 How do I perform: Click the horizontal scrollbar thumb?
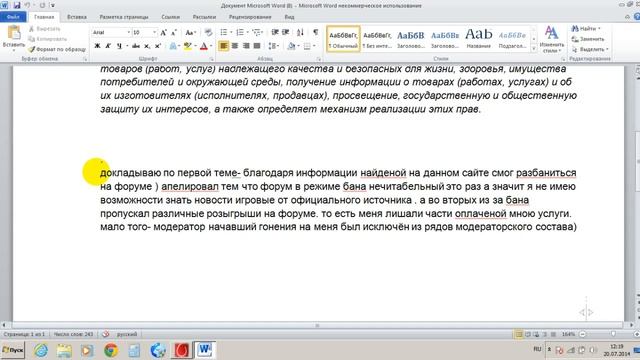tap(317, 325)
